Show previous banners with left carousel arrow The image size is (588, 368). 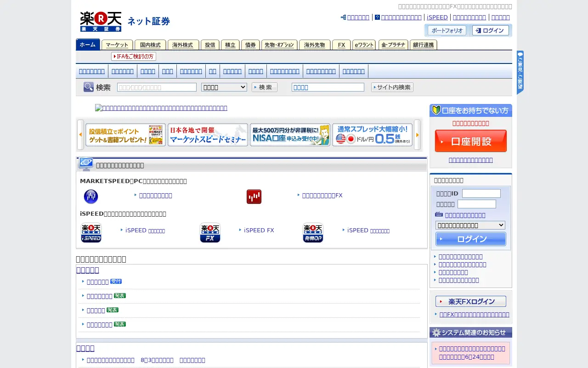coord(80,135)
